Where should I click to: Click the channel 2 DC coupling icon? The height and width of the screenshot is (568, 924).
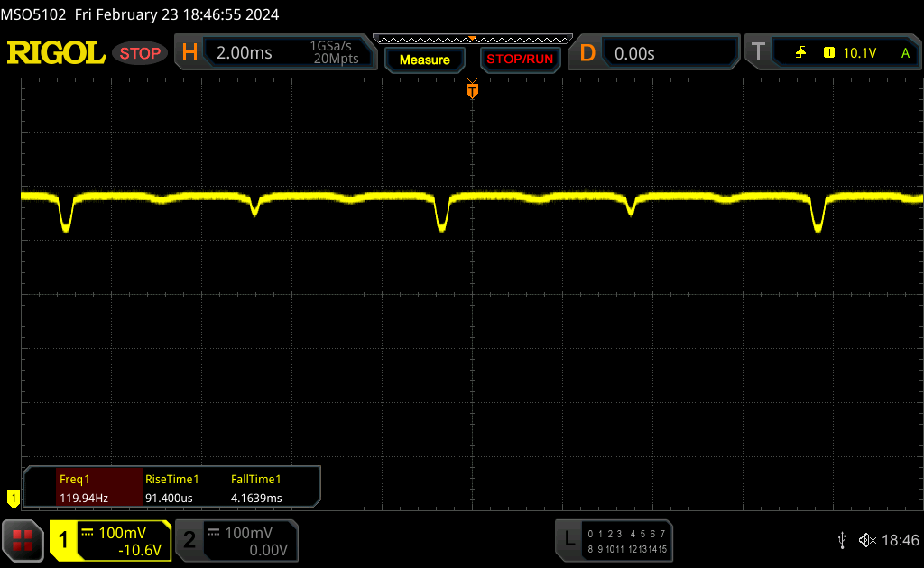(x=214, y=533)
